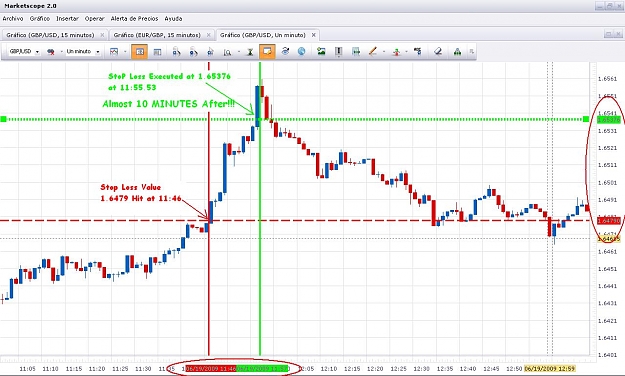Click the red 1.64790 price label
Image resolution: width=625 pixels, height=376 pixels.
609,220
